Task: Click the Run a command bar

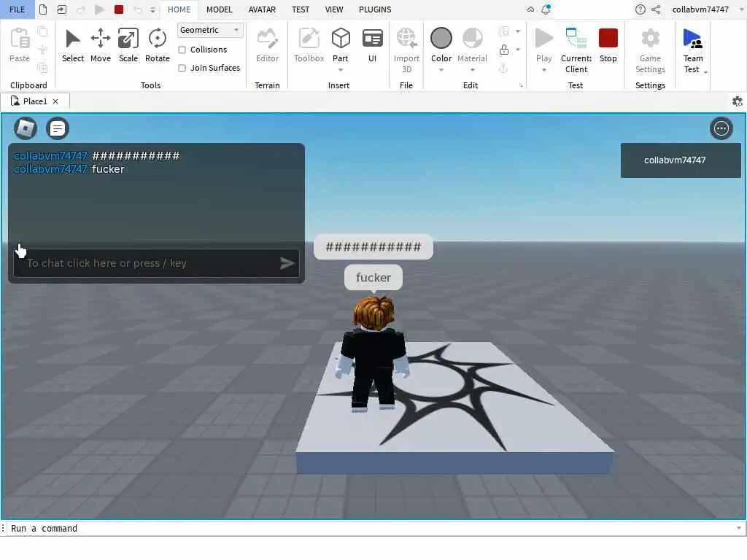Action: tap(371, 528)
